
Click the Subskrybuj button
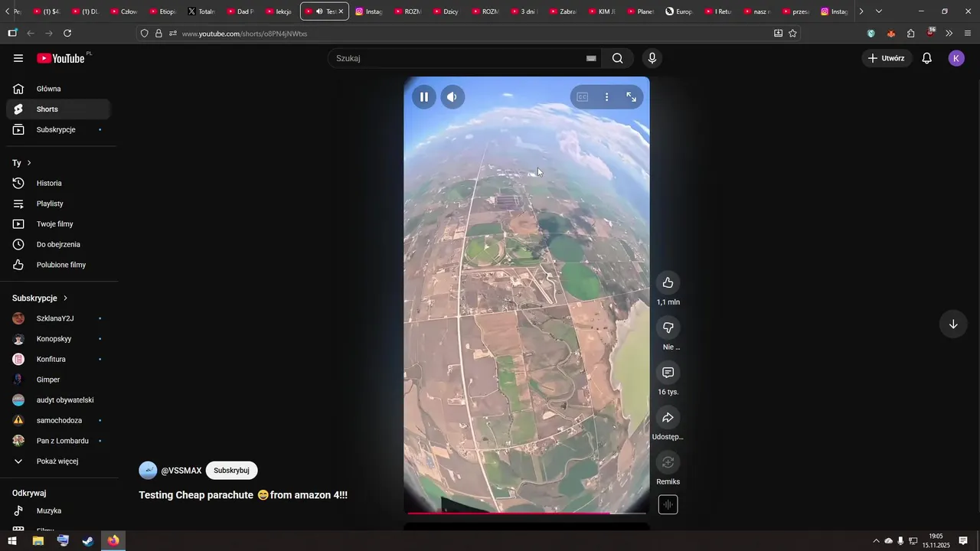pyautogui.click(x=231, y=471)
